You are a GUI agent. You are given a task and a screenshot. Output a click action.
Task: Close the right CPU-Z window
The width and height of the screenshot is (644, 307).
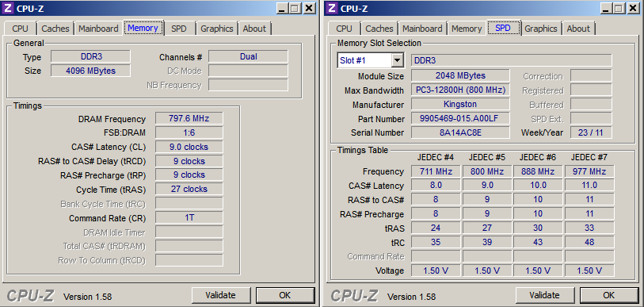633,8
